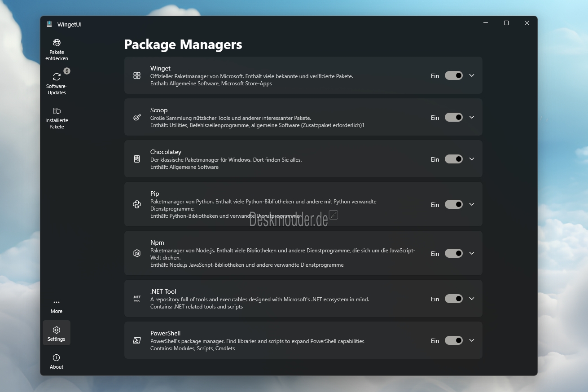Click the Ein label beside PowerShell toggle
Image resolution: width=588 pixels, height=392 pixels.
coord(435,341)
